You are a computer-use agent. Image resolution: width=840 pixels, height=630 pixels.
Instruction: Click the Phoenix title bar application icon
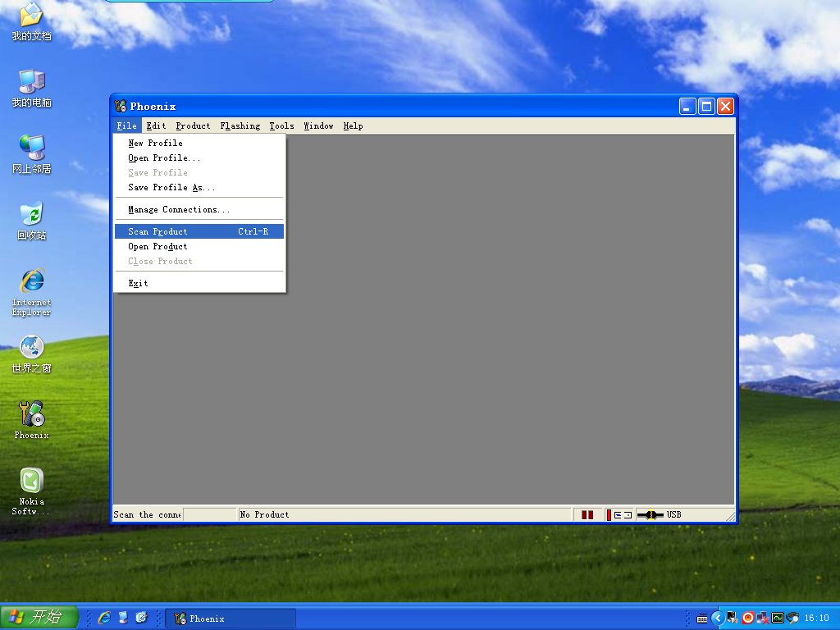point(121,106)
